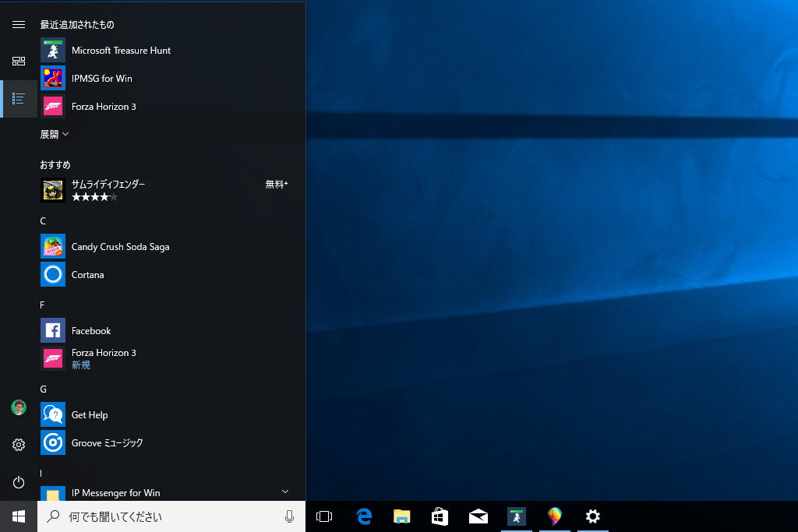Open the user account menu
The height and width of the screenshot is (532, 798).
point(19,407)
